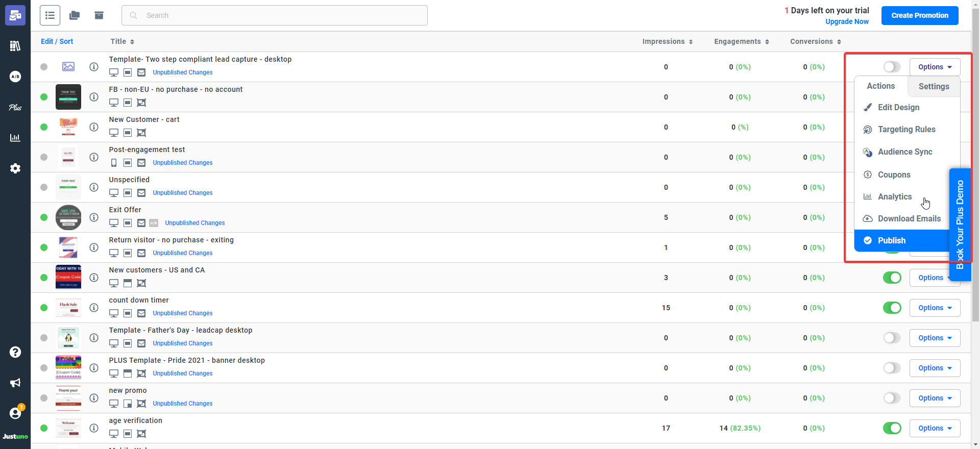Open the announcements megaphone icon
Screen dimensions: 980x449
pos(15,383)
